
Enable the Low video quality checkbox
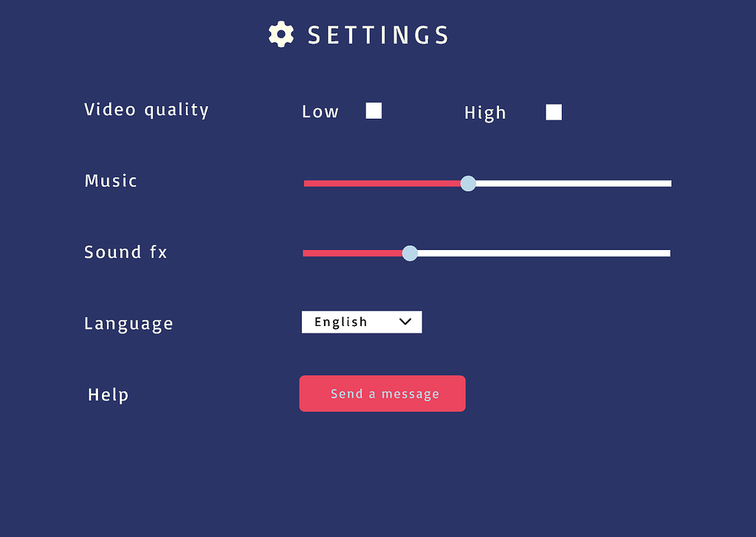tap(374, 110)
